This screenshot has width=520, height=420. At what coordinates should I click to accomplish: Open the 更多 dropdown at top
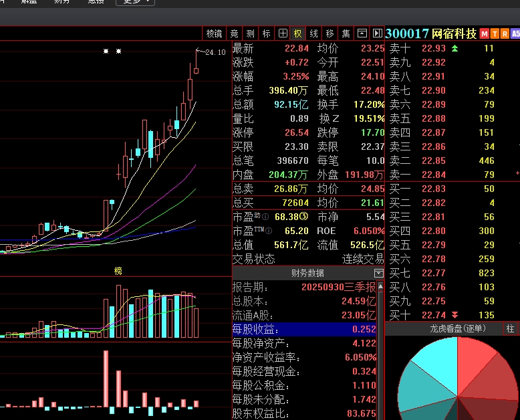[x=135, y=2]
